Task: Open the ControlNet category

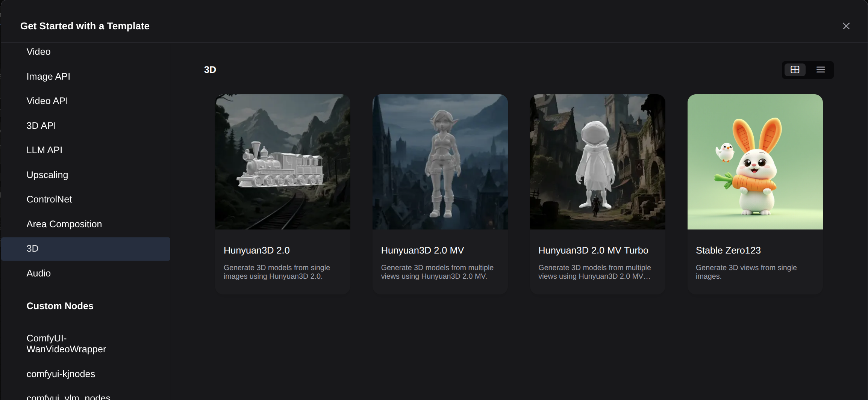Action: point(86,199)
